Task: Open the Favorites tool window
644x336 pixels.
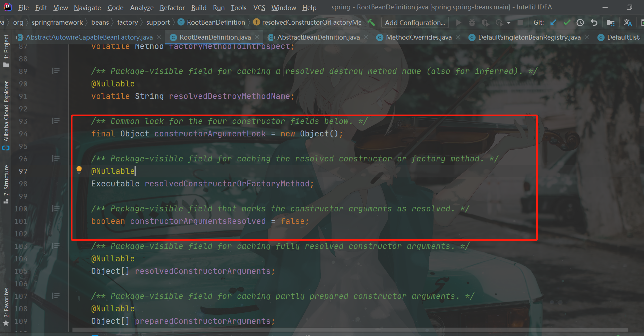Action: [6, 307]
